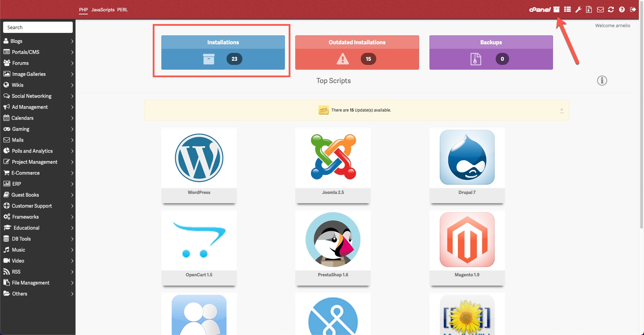
Task: Click the Frameworks gears icon
Action: coord(7,217)
